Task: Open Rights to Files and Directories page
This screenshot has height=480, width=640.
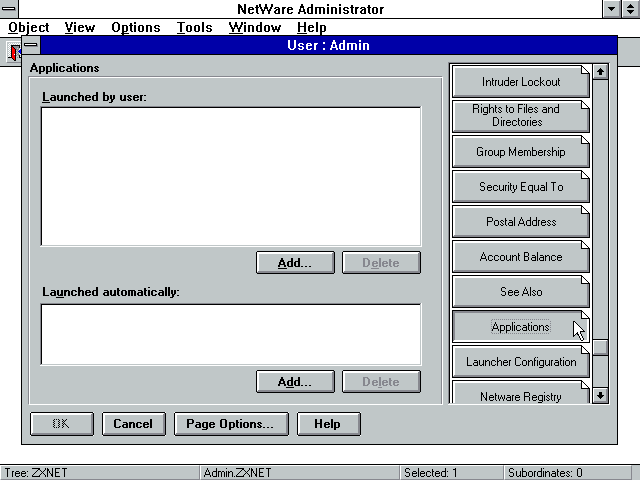Action: (521, 116)
